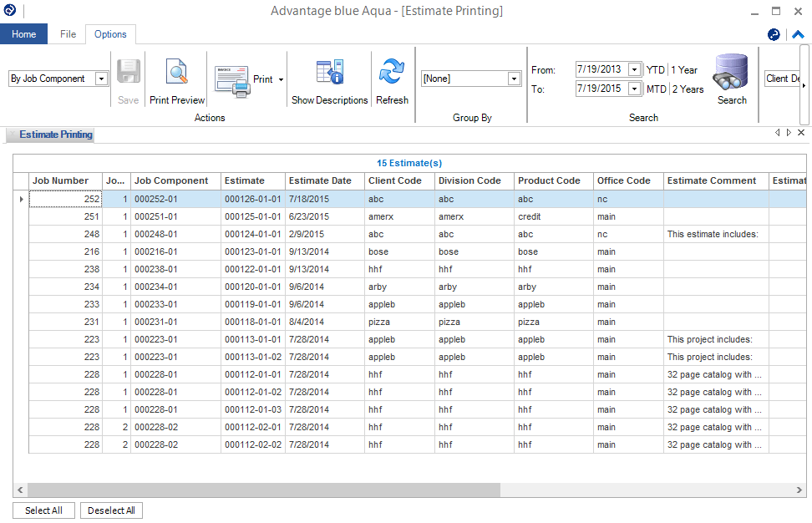Click the pizza client code cell
The height and width of the screenshot is (523, 812).
point(400,322)
